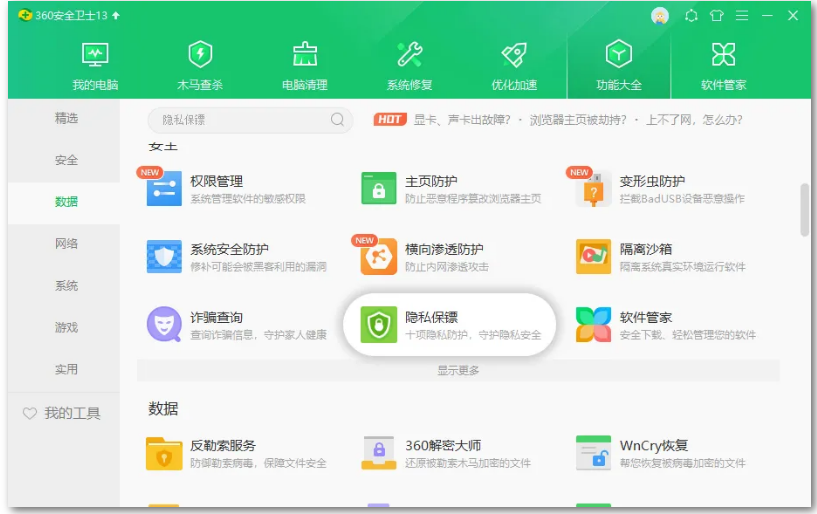Open the main menu hamburger icon

tap(742, 16)
